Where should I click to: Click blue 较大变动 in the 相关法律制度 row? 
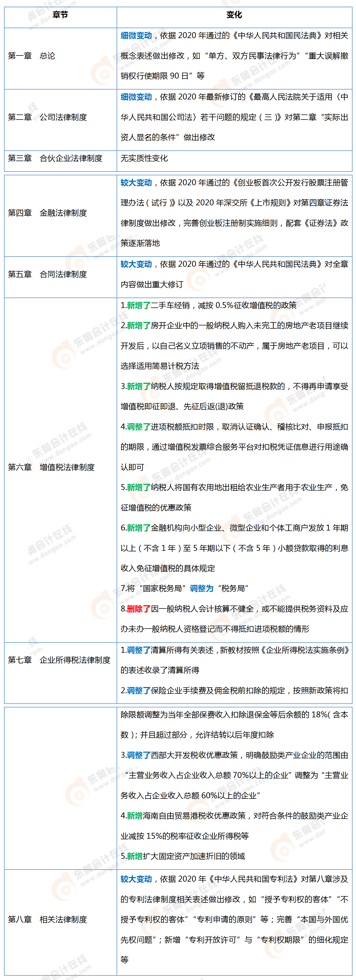point(136,879)
